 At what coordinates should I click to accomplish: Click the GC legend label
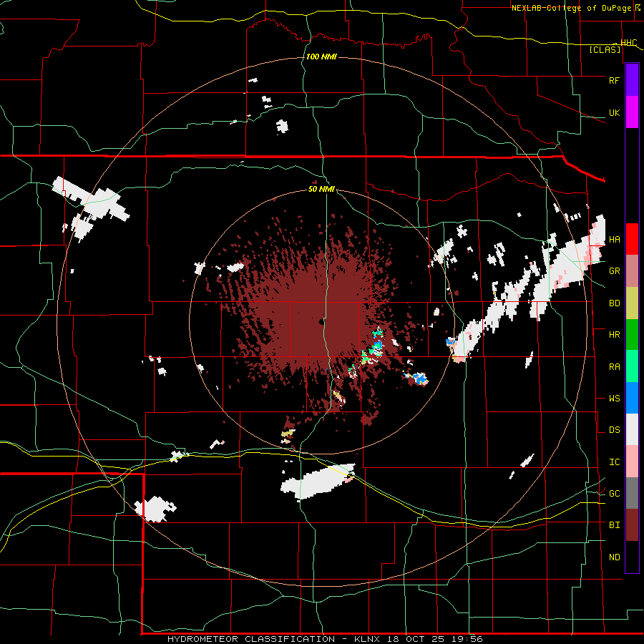point(614,494)
